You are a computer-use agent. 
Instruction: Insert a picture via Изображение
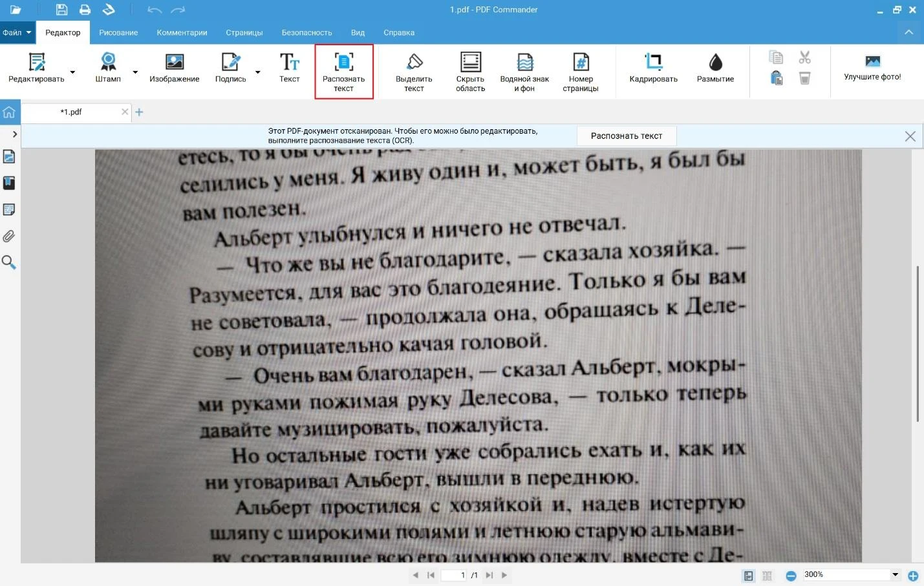(175, 68)
